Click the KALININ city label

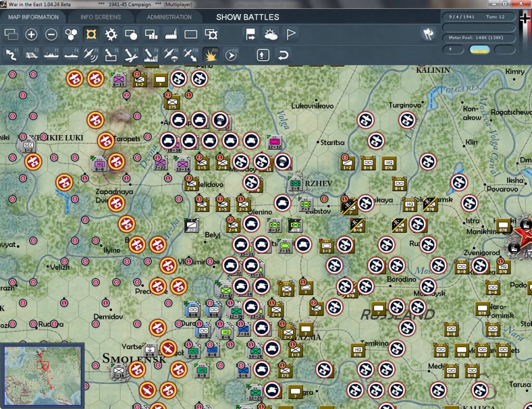coord(433,70)
